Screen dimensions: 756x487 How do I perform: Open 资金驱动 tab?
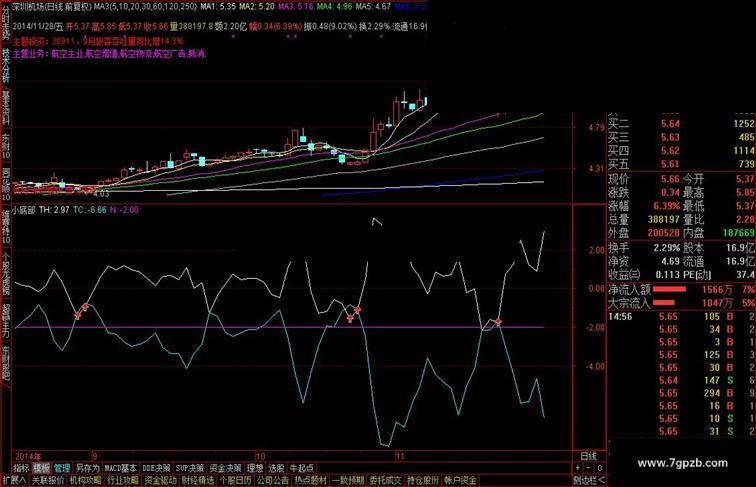pos(161,480)
